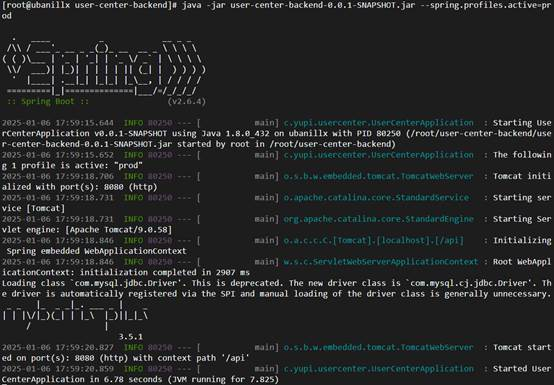Click "initialization completed in 2907 ms"
Viewport: 554px width, 385px height.
tap(165, 272)
